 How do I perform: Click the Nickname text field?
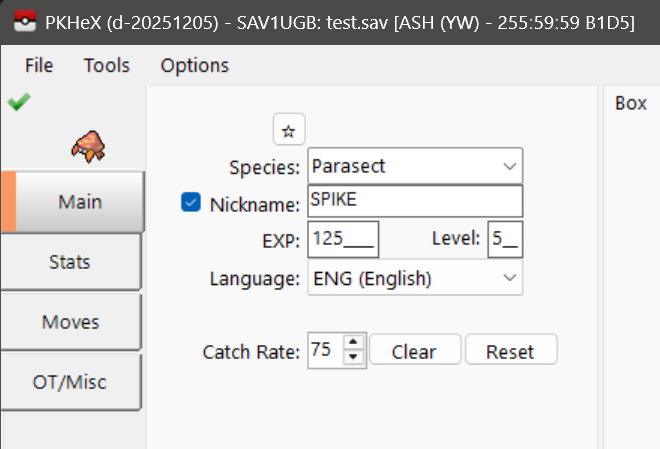tap(414, 202)
